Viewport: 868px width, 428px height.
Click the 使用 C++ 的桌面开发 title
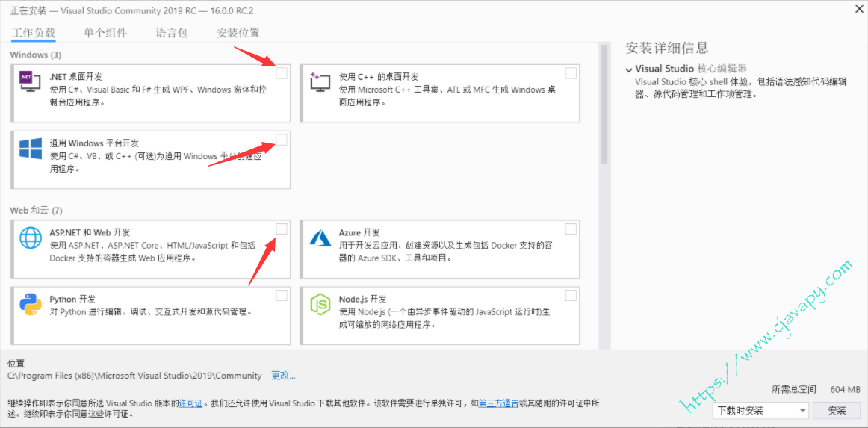[379, 77]
